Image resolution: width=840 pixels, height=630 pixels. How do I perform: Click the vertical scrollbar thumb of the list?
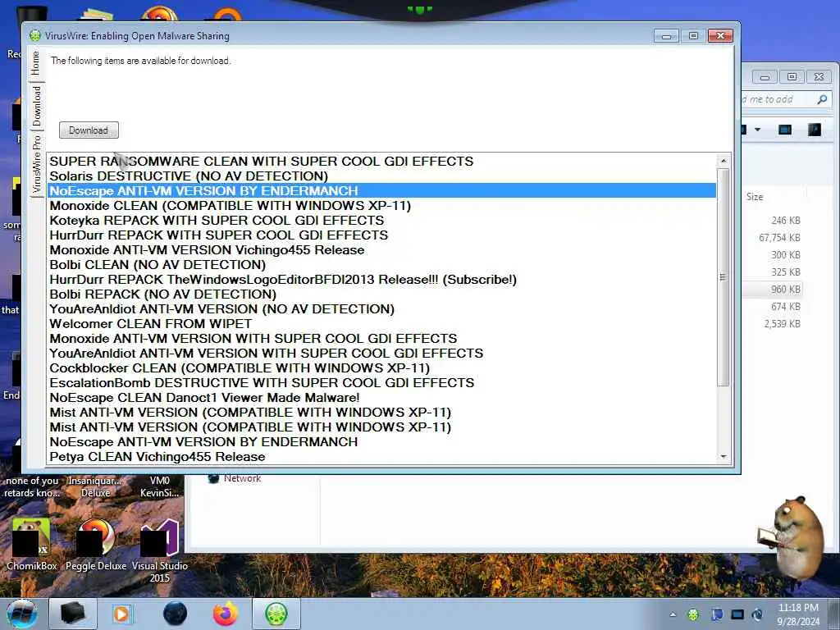tap(724, 277)
